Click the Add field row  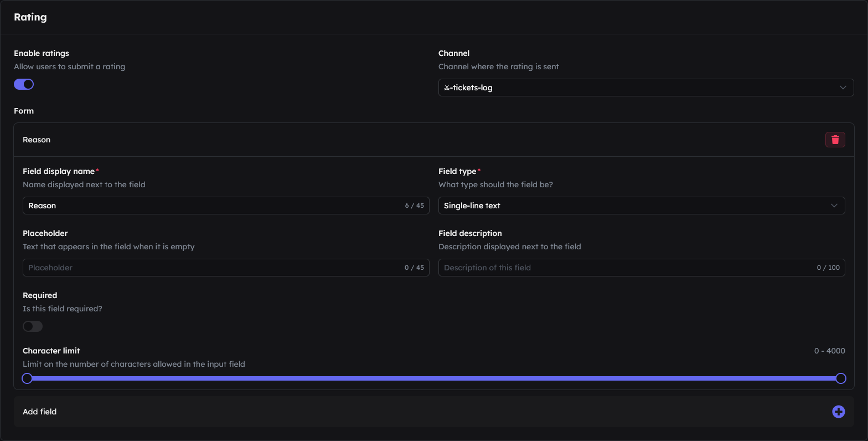[434, 412]
